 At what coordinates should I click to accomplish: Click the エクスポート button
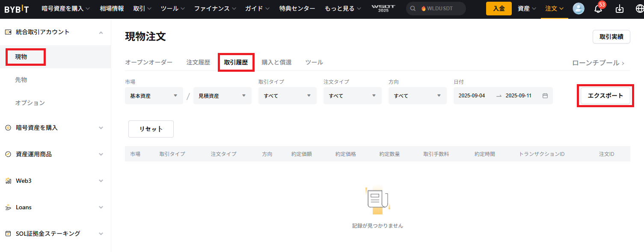pos(605,96)
